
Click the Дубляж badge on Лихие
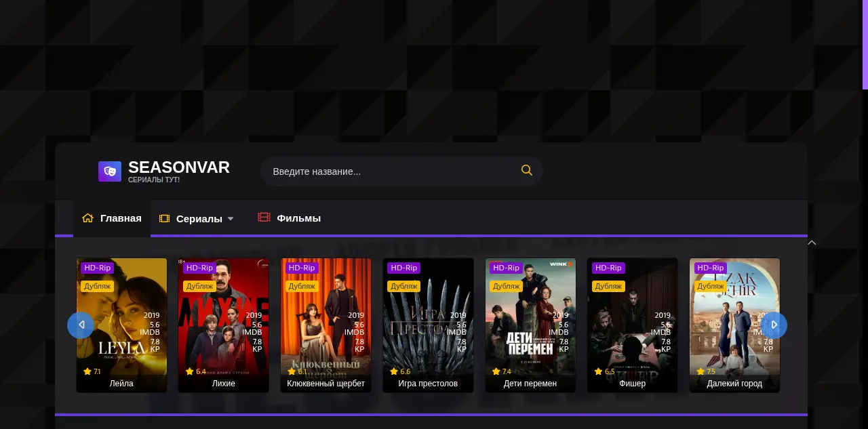point(199,286)
